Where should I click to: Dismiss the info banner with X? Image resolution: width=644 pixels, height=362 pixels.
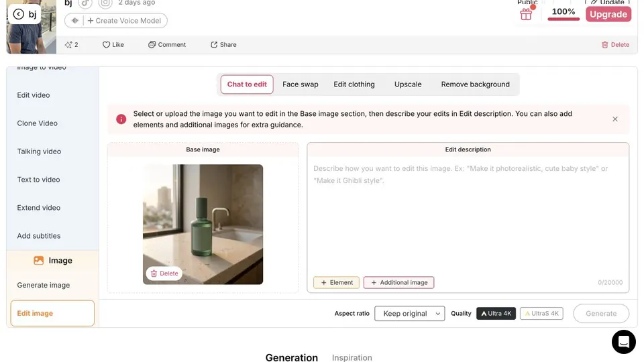(615, 119)
